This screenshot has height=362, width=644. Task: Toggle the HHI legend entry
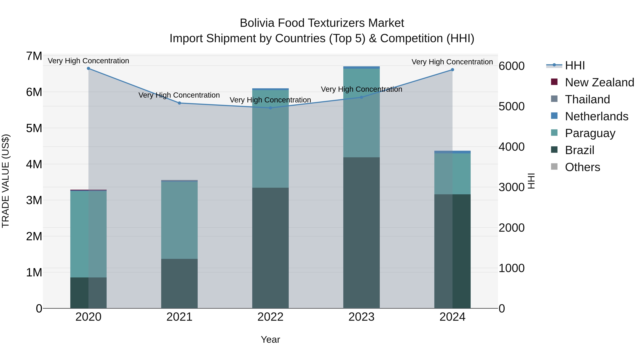(565, 65)
